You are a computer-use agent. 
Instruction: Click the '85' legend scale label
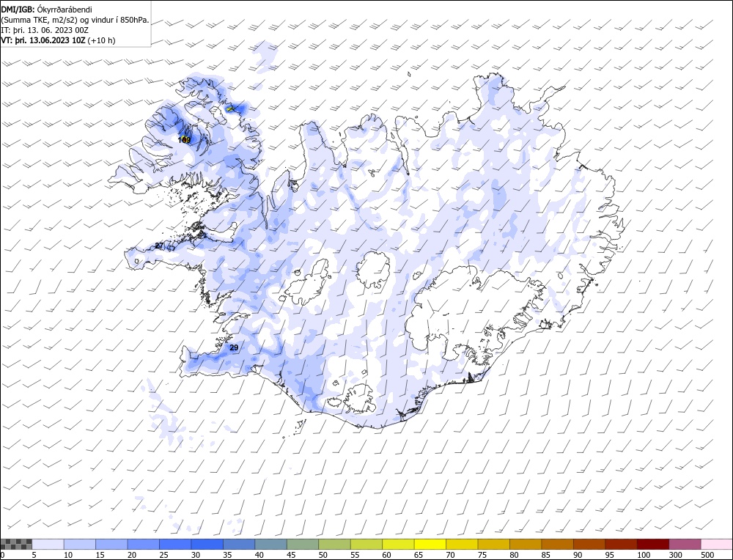point(545,555)
